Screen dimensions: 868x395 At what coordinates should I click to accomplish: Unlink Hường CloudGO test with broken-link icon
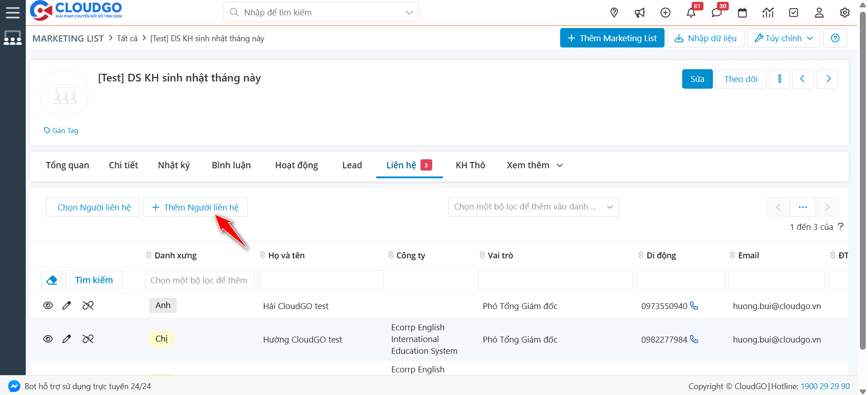(x=88, y=339)
